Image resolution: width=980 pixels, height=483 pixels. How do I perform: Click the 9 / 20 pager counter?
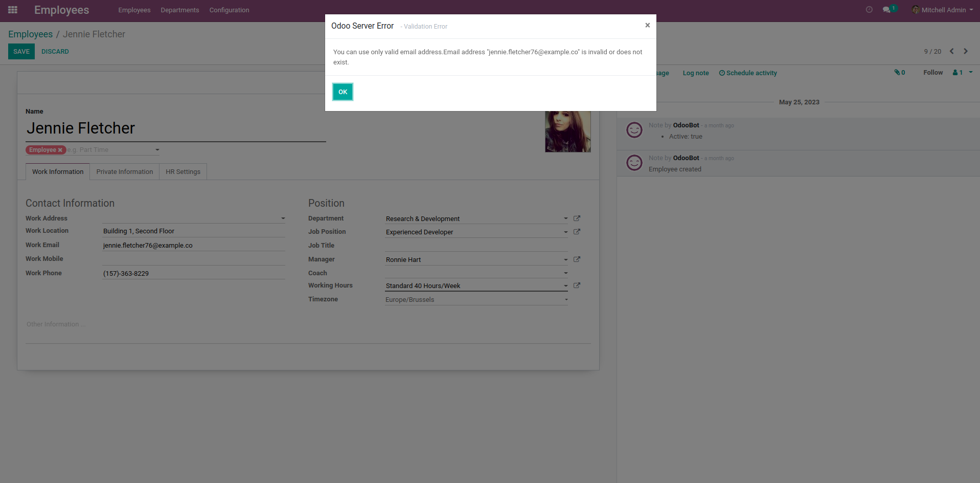[x=932, y=52]
